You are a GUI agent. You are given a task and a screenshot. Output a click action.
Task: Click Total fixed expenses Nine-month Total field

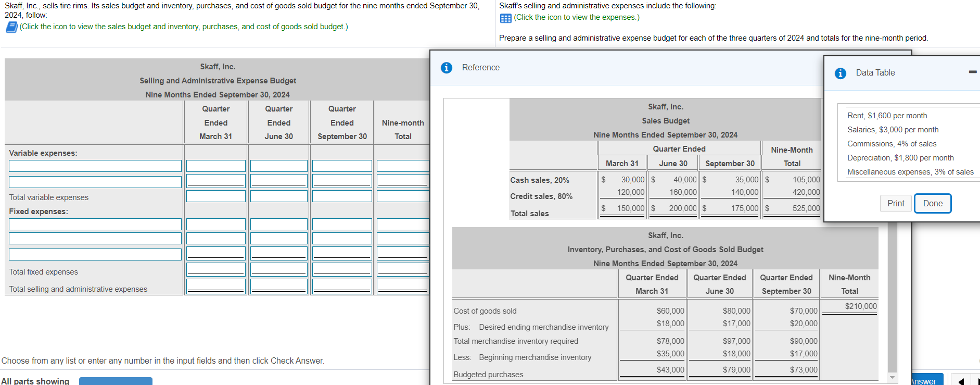403,270
